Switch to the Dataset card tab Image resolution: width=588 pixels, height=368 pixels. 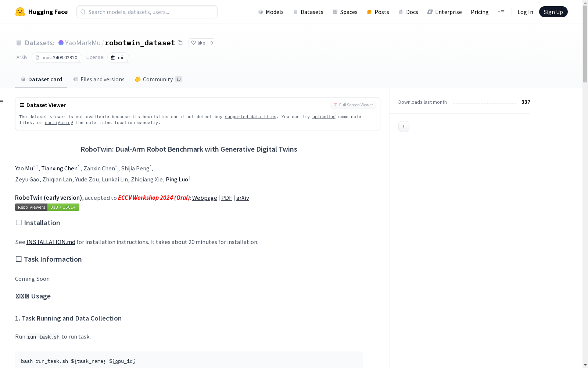tap(41, 79)
